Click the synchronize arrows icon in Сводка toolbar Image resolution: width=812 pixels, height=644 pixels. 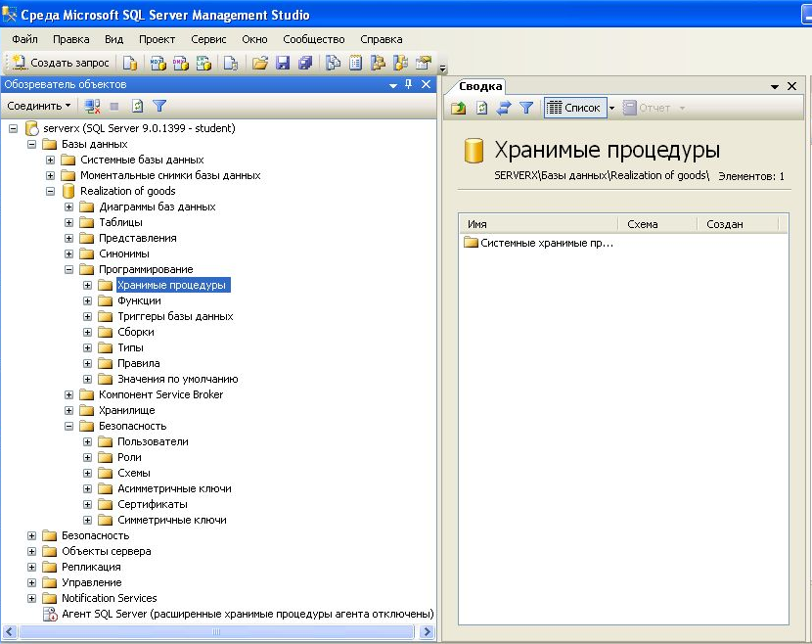(x=504, y=108)
